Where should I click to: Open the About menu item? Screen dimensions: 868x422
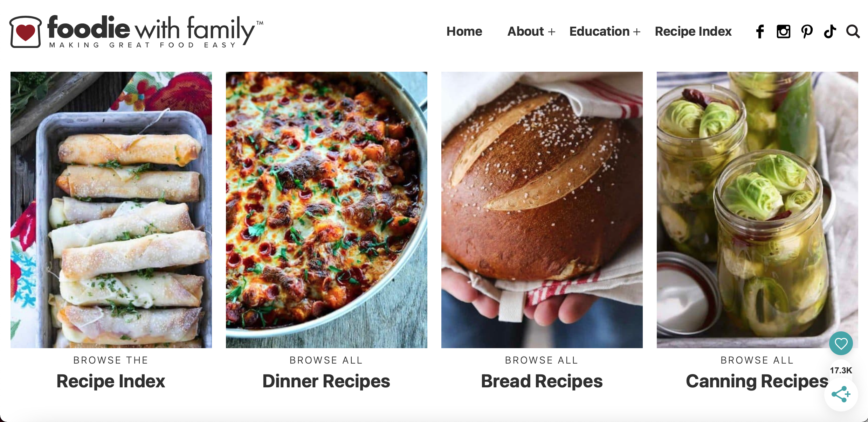coord(525,31)
